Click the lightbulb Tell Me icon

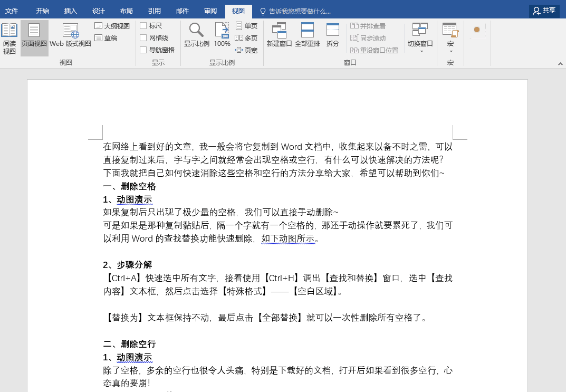(263, 11)
